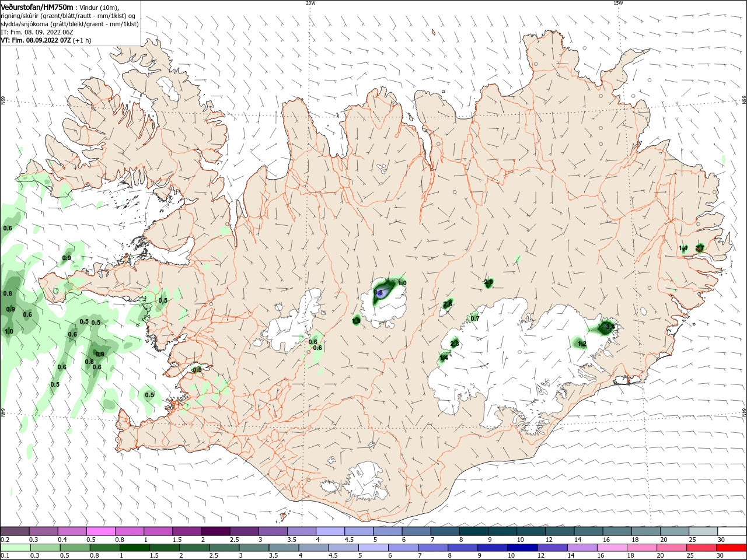Select the 0.3–0.5 green rain legend swatch
Viewport: 747px width, 560px height.
46,548
